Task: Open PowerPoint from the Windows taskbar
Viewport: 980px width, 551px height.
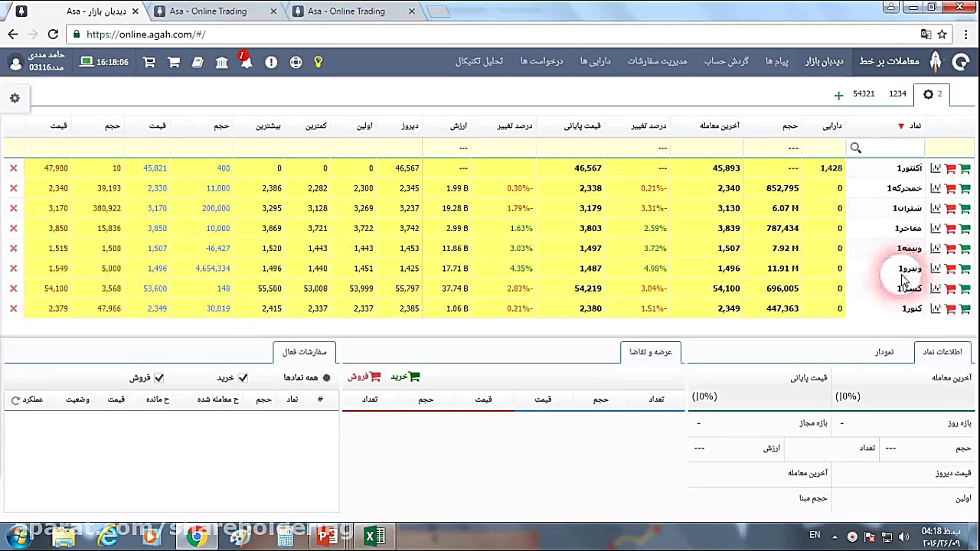Action: pos(328,536)
